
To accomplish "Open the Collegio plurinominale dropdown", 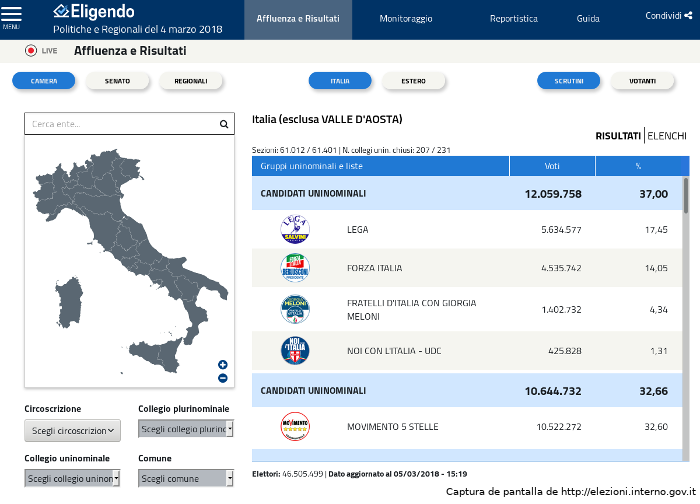I will pos(186,429).
